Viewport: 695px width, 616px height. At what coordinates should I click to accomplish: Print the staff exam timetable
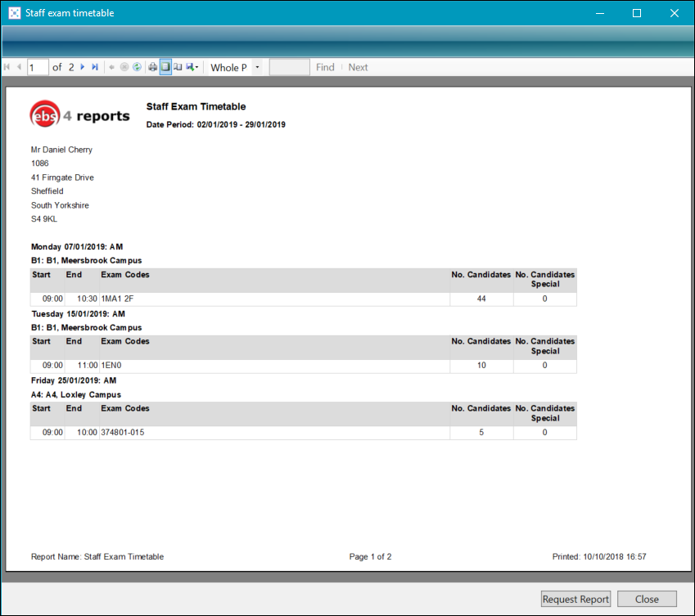tap(153, 67)
